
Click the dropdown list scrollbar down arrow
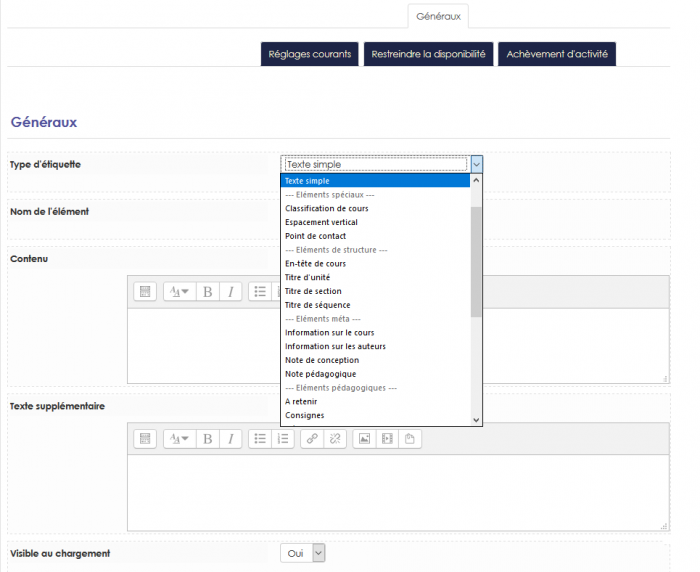click(x=476, y=420)
